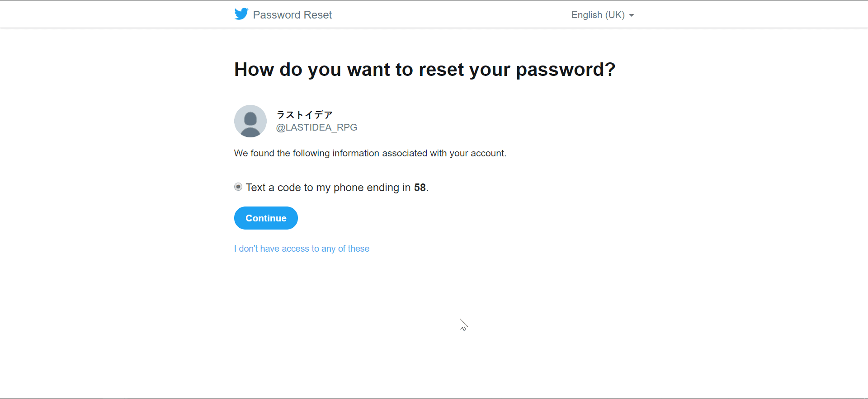The width and height of the screenshot is (868, 399).
Task: Click the word 'password?' in the heading
Action: click(x=566, y=70)
